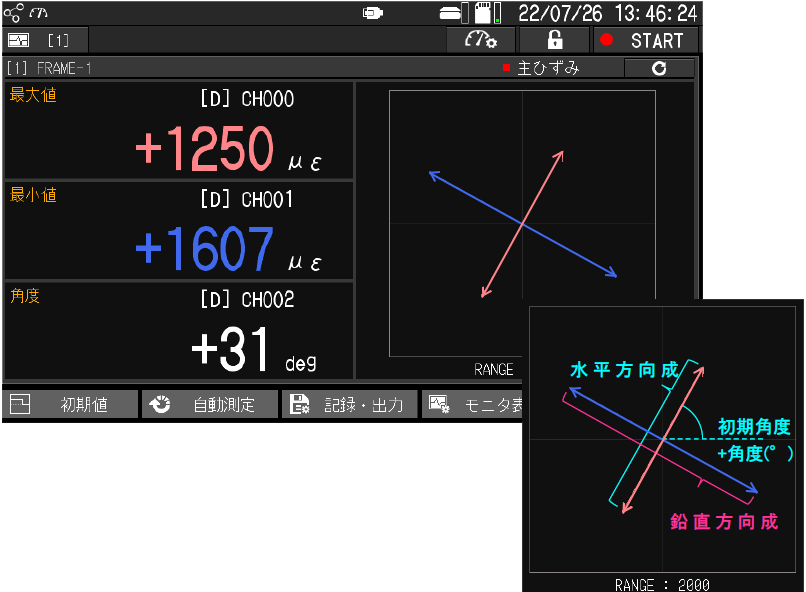Screen dimensions: 806x592
Task: Select the monitor screen [1] tab
Action: click(45, 40)
